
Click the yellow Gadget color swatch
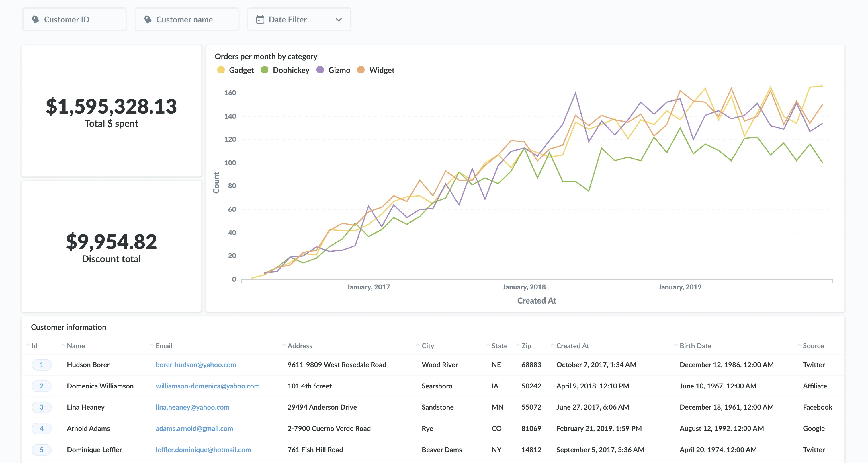(221, 70)
